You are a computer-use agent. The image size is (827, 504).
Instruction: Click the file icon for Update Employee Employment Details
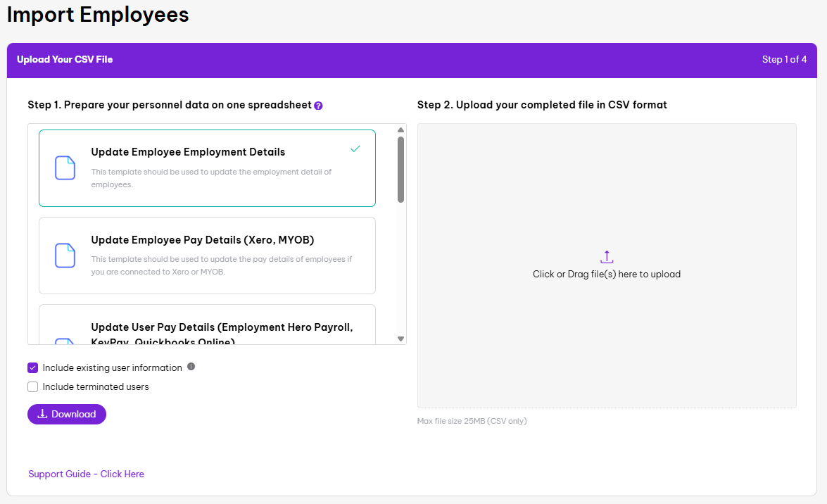pos(65,168)
